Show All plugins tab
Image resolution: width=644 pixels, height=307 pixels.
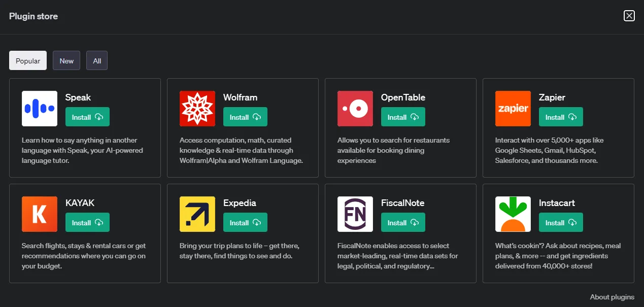(x=97, y=60)
